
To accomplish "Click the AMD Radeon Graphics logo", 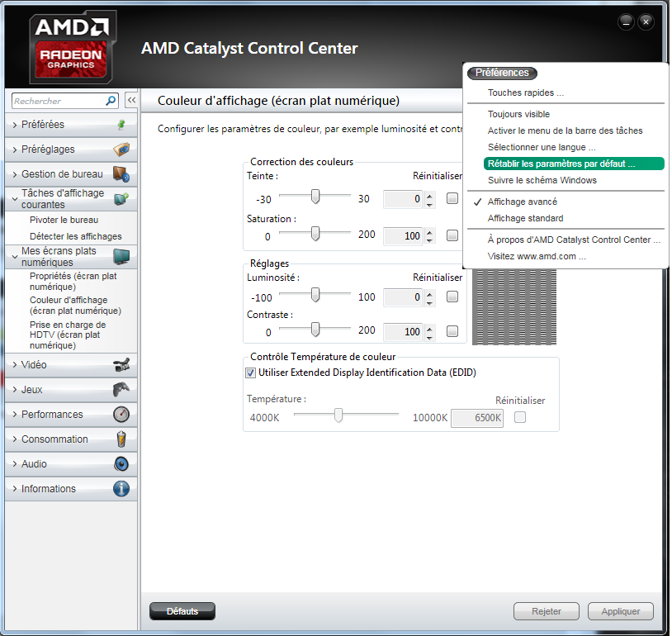I will 73,48.
